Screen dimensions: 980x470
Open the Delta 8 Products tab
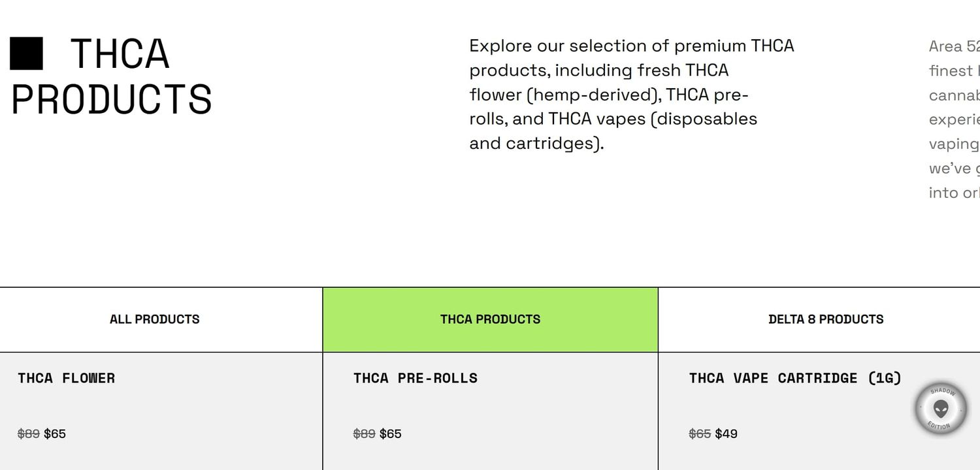(x=826, y=319)
